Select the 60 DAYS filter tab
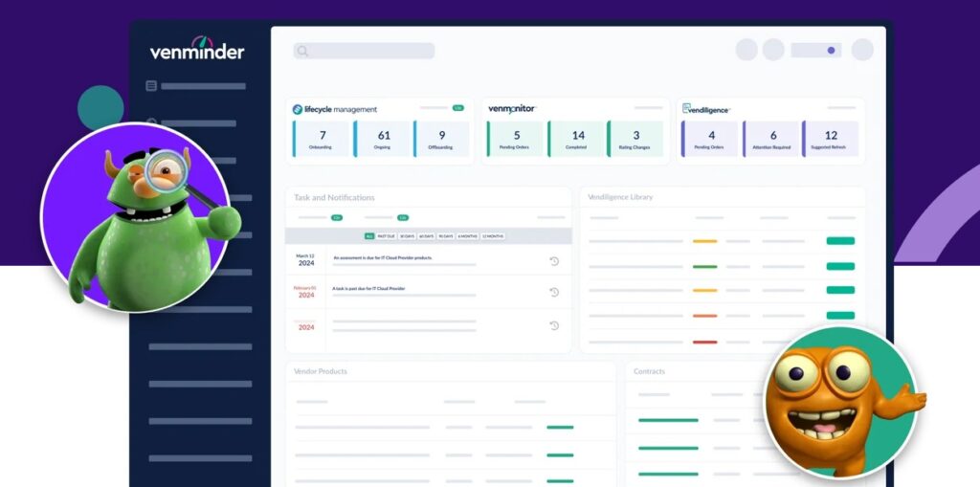Image resolution: width=980 pixels, height=487 pixels. 426,236
